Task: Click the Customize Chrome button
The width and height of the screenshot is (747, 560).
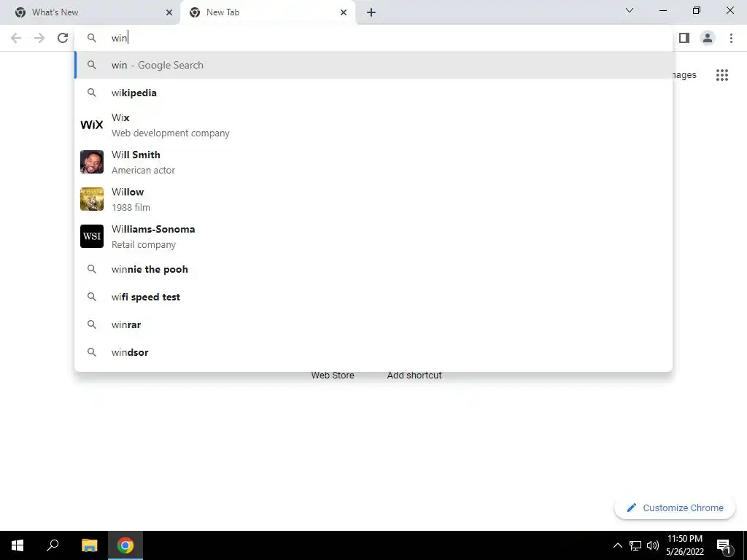Action: [675, 508]
